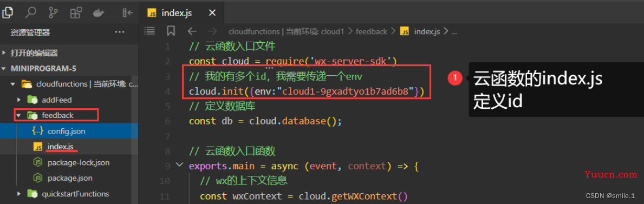Collapse the sidebar panel icon
Viewport: 644px width, 204px height.
128,13
